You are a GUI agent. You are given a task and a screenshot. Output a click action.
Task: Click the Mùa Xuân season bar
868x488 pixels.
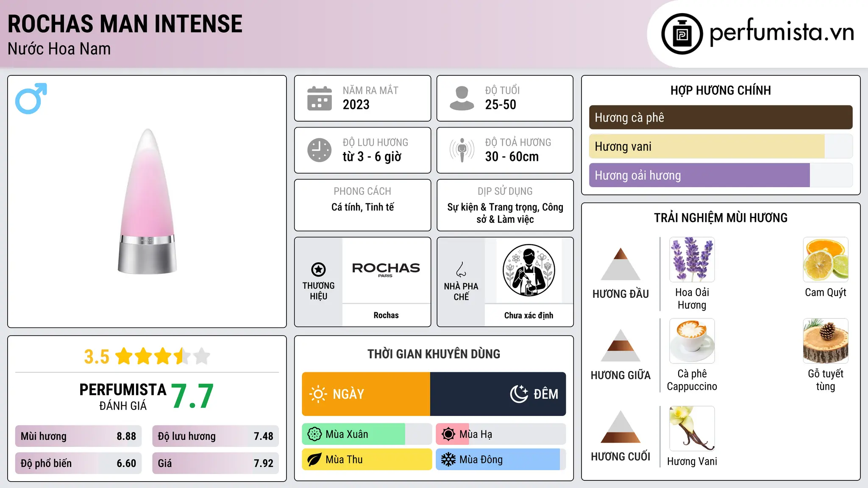pos(367,434)
